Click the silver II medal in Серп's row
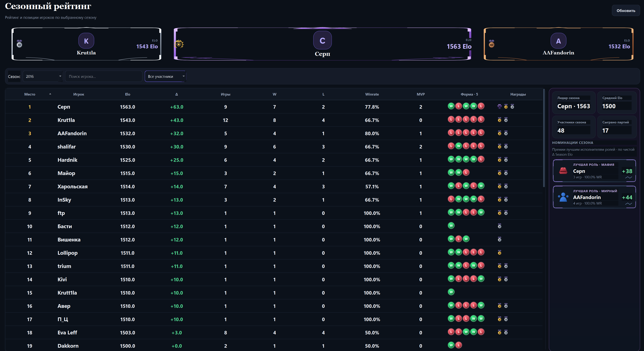The height and width of the screenshot is (351, 644). click(512, 106)
